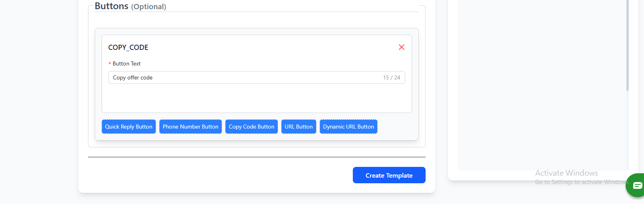Select the COPY_CODE card heading
The image size is (644, 204).
128,48
